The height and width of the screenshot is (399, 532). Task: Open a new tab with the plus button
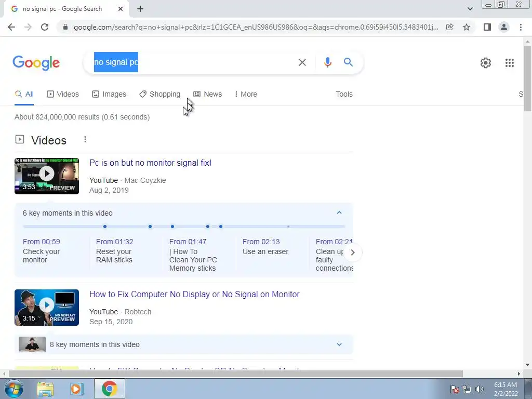click(x=140, y=9)
